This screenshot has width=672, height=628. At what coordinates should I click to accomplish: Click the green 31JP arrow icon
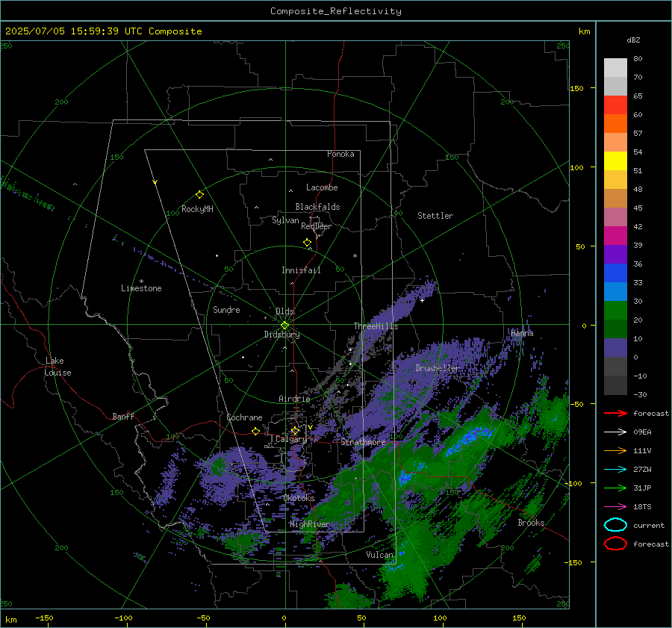pyautogui.click(x=615, y=488)
